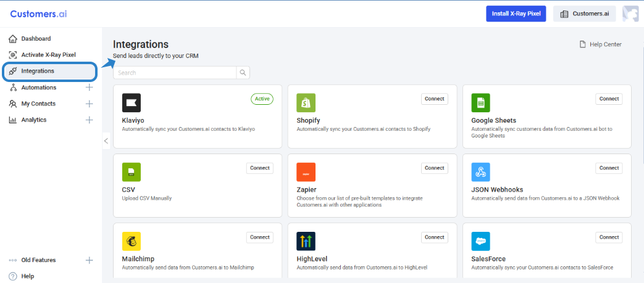
Task: Collapse the sidebar with the chevron
Action: pos(106,141)
